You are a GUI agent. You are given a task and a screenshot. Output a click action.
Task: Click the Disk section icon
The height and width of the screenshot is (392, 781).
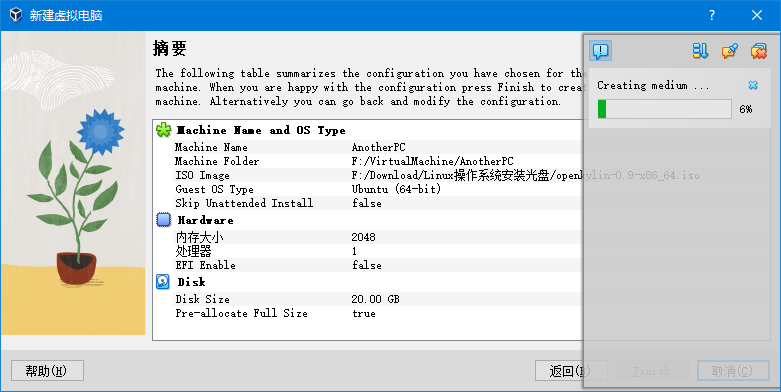[x=163, y=281]
